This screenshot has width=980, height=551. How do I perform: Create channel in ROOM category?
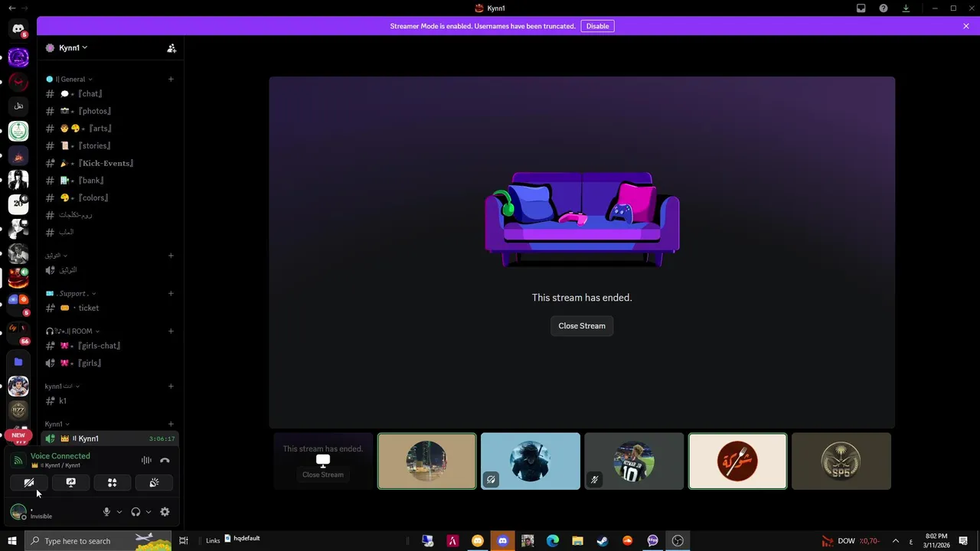point(171,331)
